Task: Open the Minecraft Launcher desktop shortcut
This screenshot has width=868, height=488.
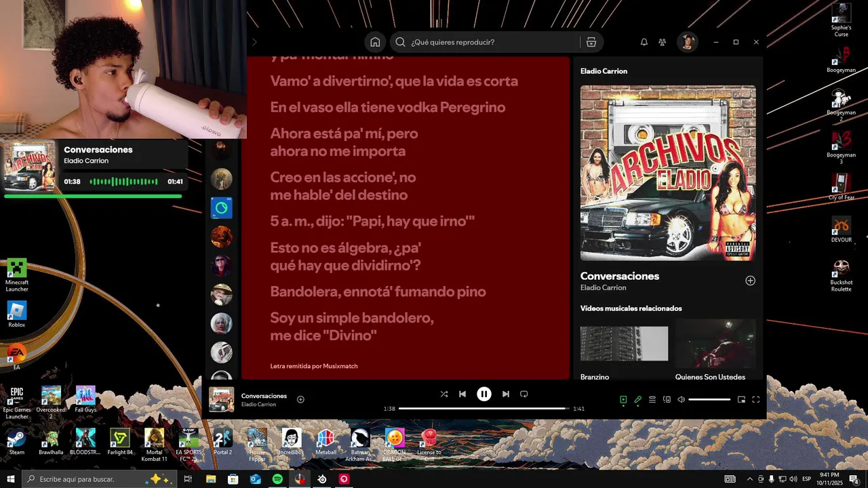Action: tap(17, 275)
